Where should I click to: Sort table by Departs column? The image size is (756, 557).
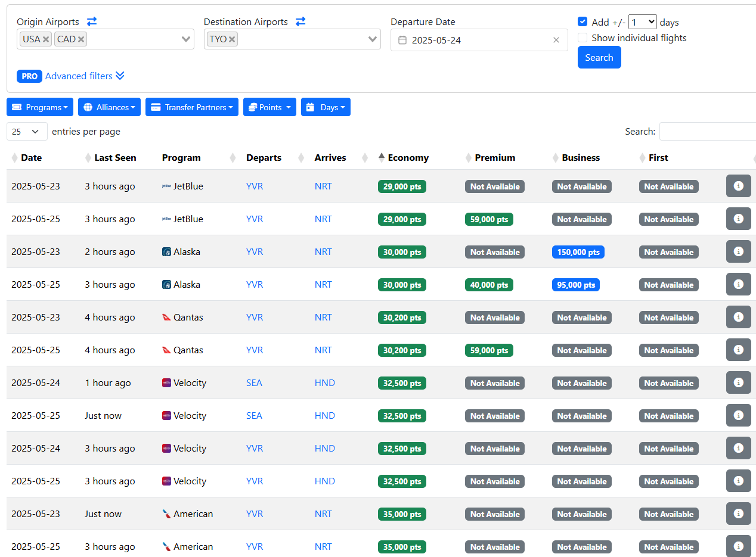coord(264,158)
